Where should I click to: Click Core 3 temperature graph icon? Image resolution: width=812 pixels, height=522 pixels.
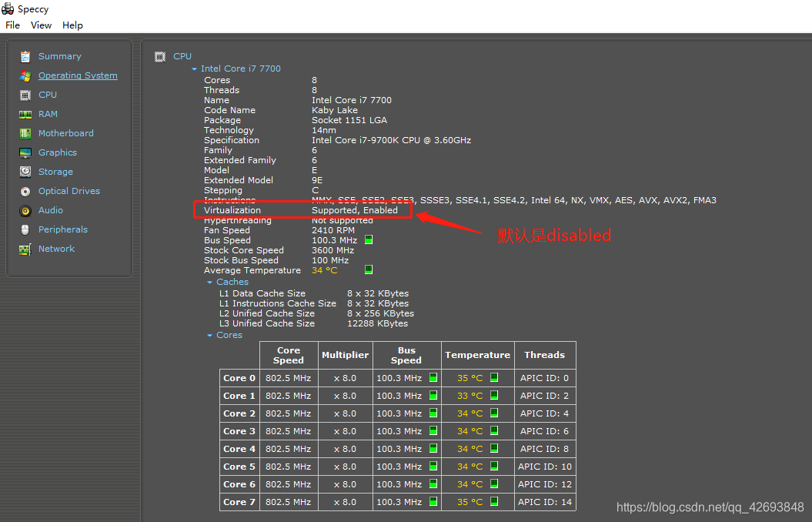[x=494, y=430]
